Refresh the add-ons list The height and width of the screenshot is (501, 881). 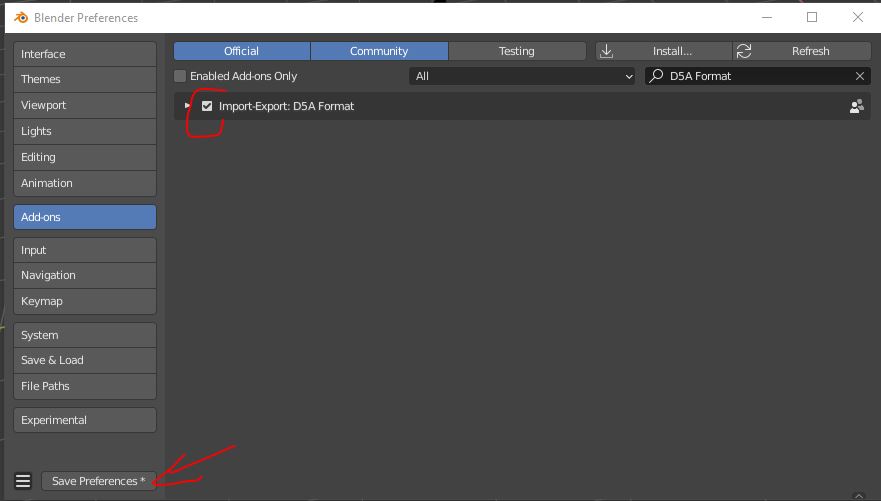(801, 51)
